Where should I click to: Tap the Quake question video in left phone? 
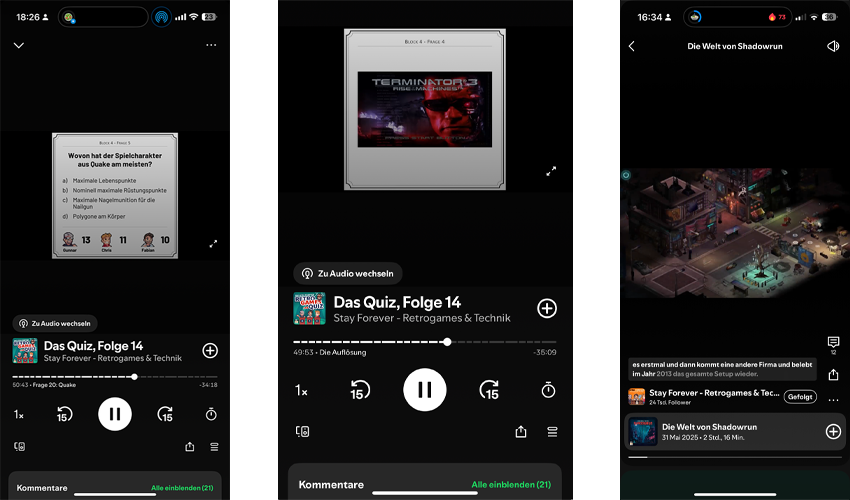115,196
